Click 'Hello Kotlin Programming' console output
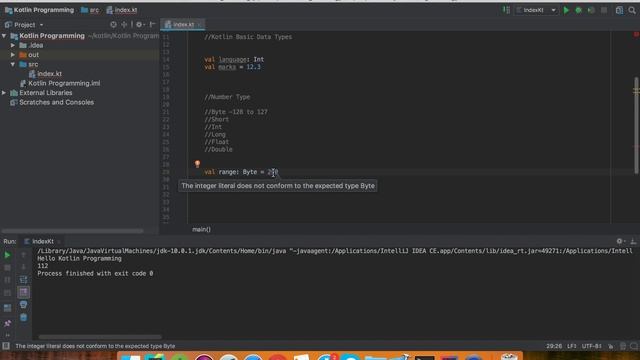640x360 pixels. tap(79, 259)
